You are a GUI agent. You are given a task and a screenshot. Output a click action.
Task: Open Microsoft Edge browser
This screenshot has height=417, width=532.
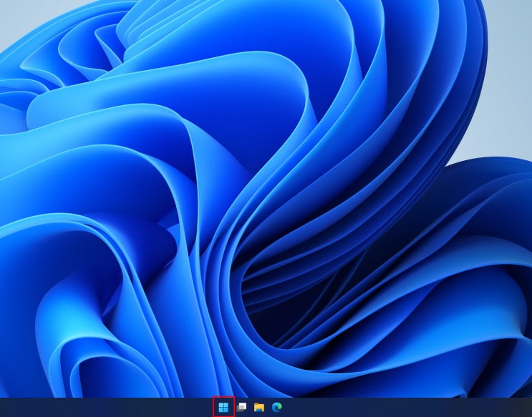[277, 407]
